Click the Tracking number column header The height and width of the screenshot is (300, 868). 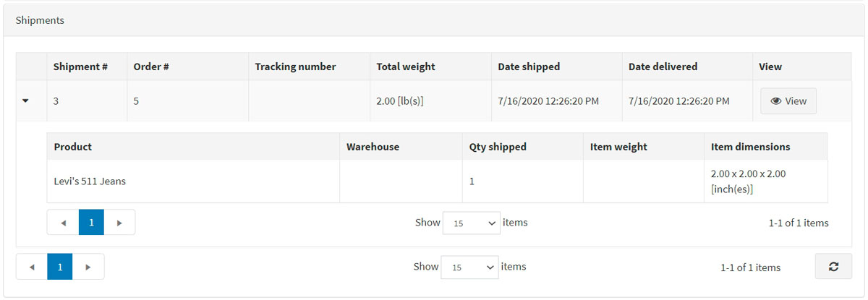tap(295, 67)
